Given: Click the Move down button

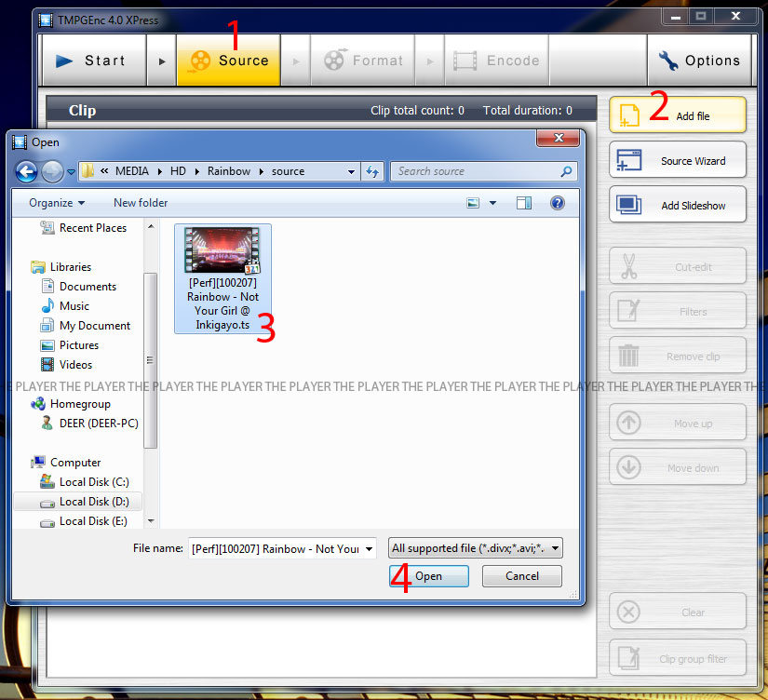Looking at the screenshot, I should (678, 467).
